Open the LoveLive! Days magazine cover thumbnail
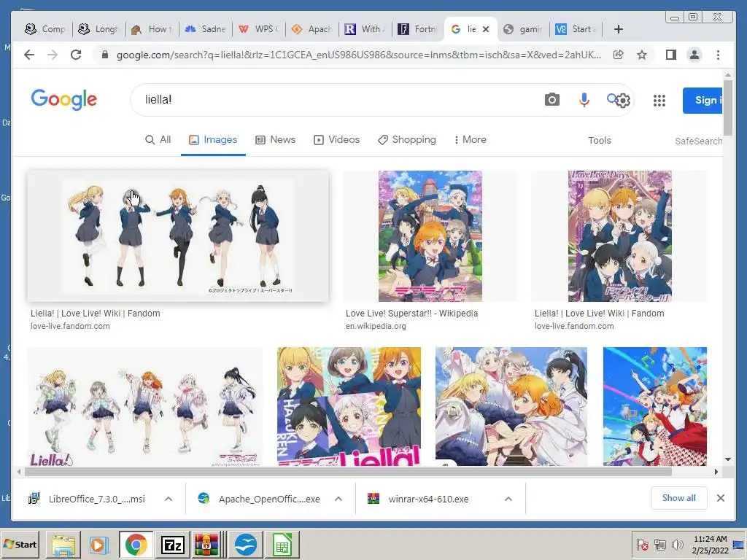The height and width of the screenshot is (560, 747). (620, 236)
